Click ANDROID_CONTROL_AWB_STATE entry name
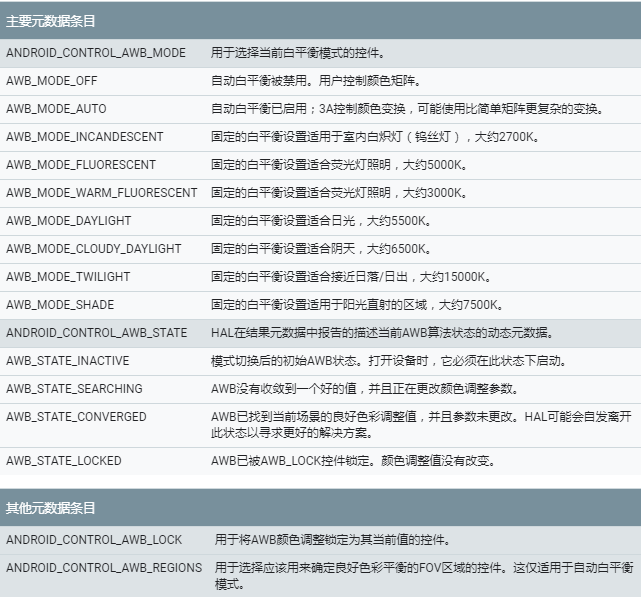The width and height of the screenshot is (641, 597). pos(96,333)
